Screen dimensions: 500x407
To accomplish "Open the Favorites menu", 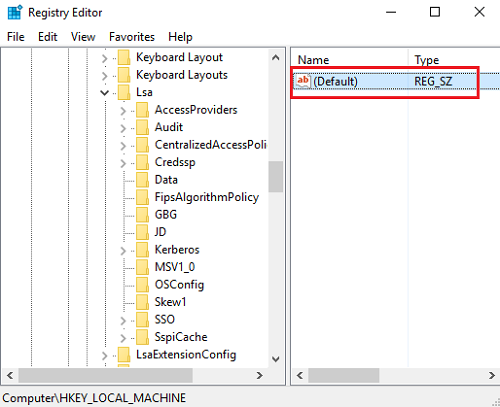I will pos(132,37).
